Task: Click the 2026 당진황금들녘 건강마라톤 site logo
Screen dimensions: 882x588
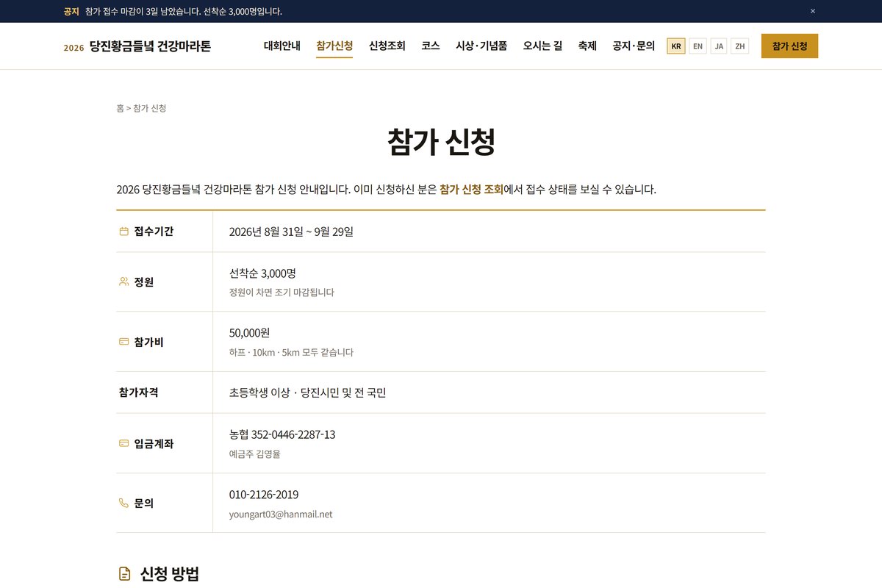Action: [137, 46]
